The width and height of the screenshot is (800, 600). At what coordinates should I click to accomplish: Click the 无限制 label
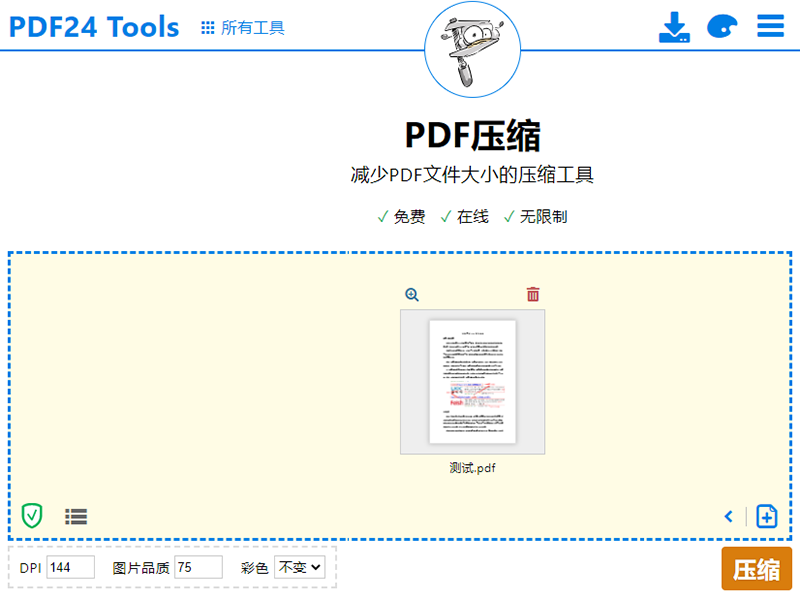point(543,217)
